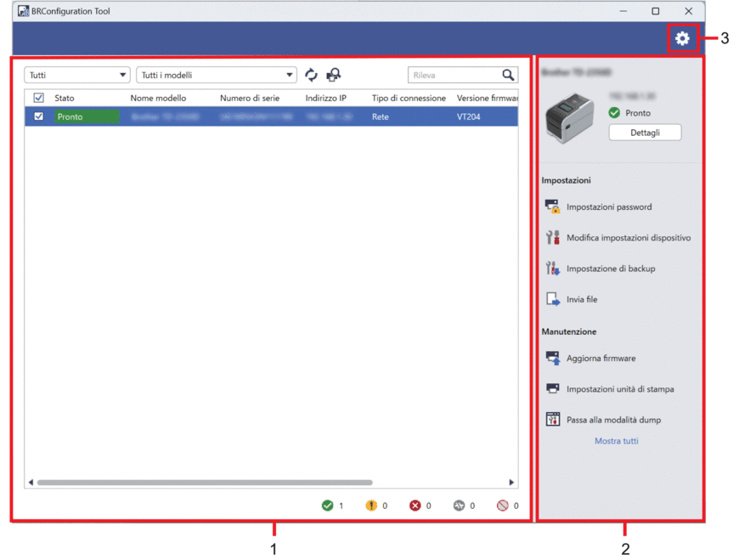Click the VT204 firmware version cell
The width and height of the screenshot is (739, 560).
[468, 116]
